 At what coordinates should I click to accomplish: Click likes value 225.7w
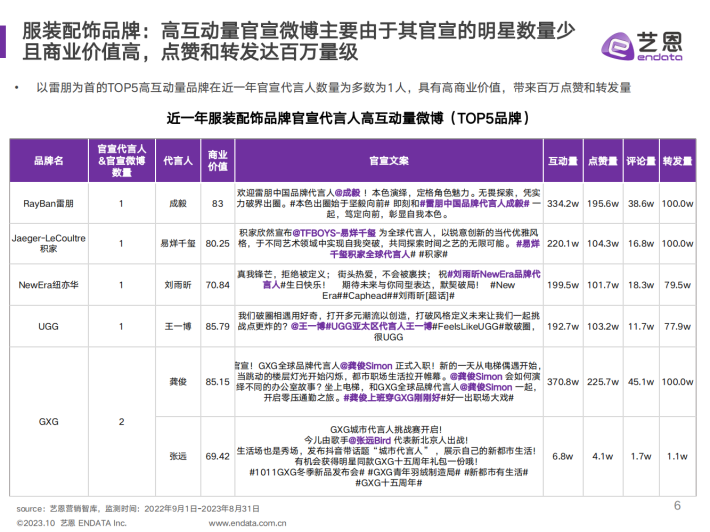pyautogui.click(x=603, y=382)
